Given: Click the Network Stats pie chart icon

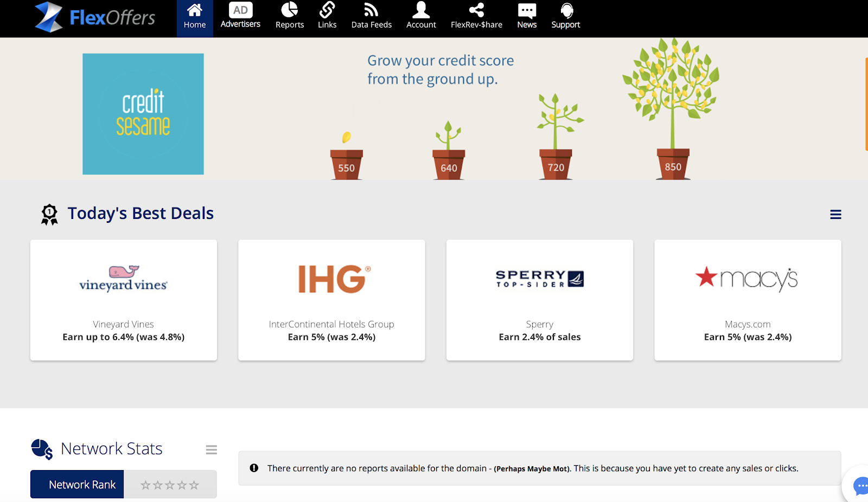Looking at the screenshot, I should [x=42, y=449].
